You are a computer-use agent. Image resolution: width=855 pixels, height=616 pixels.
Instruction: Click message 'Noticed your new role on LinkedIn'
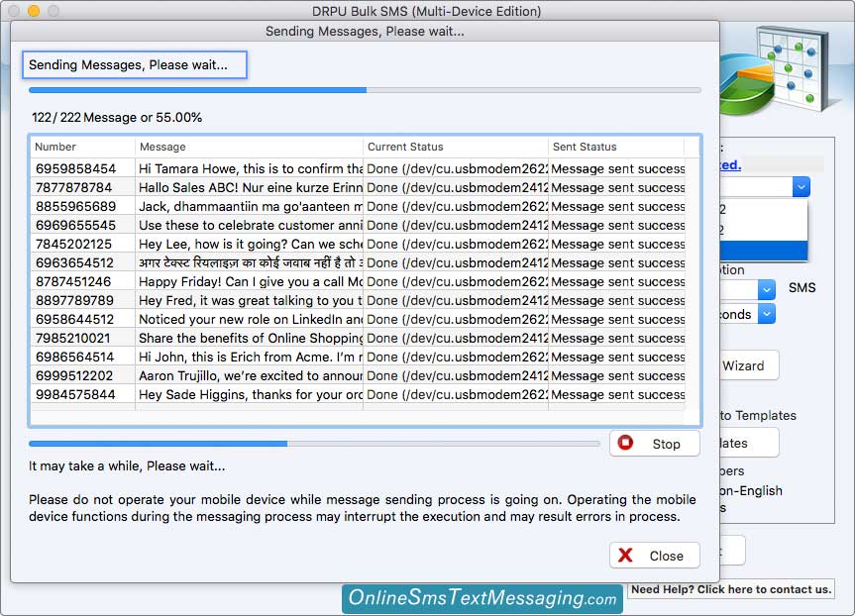[x=251, y=319]
